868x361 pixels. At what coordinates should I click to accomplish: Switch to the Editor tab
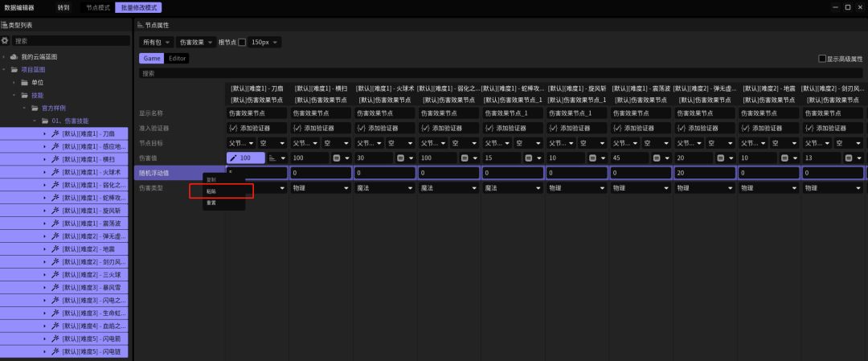pyautogui.click(x=178, y=59)
